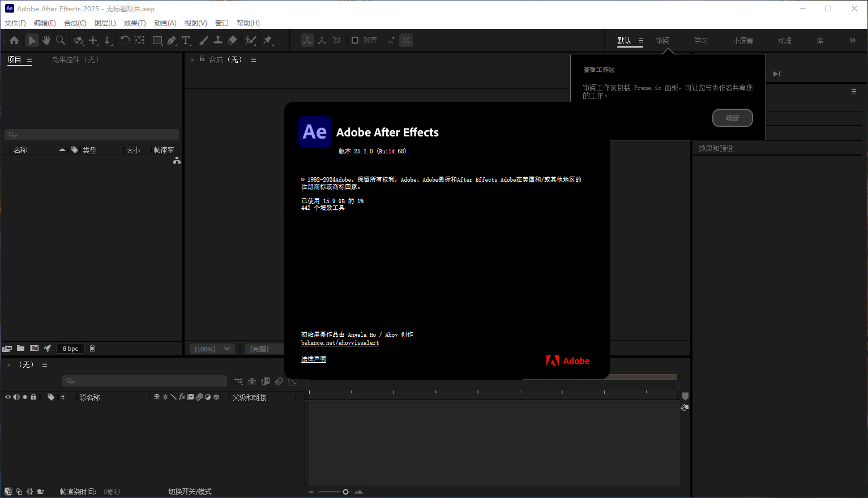
Task: Click the timeline layer search field
Action: (144, 381)
